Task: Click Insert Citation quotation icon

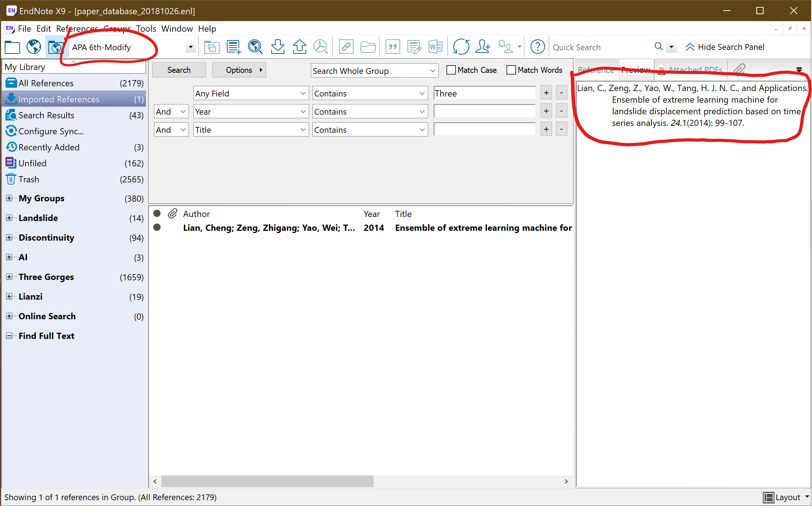Action: click(x=393, y=47)
